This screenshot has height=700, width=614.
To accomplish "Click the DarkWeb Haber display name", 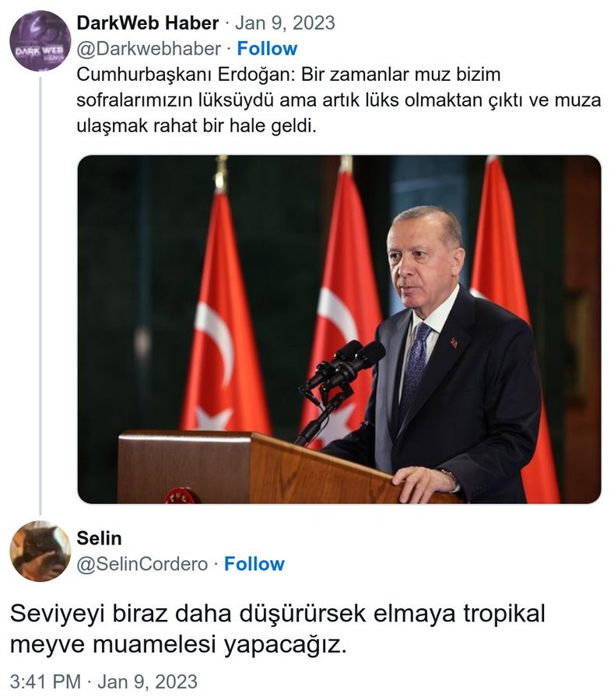I will (x=148, y=23).
